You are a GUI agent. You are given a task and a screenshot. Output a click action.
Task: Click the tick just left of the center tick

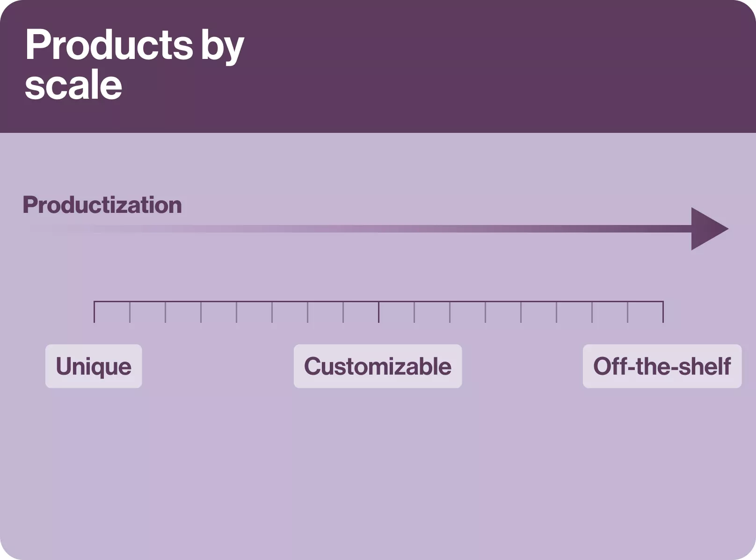[343, 312]
